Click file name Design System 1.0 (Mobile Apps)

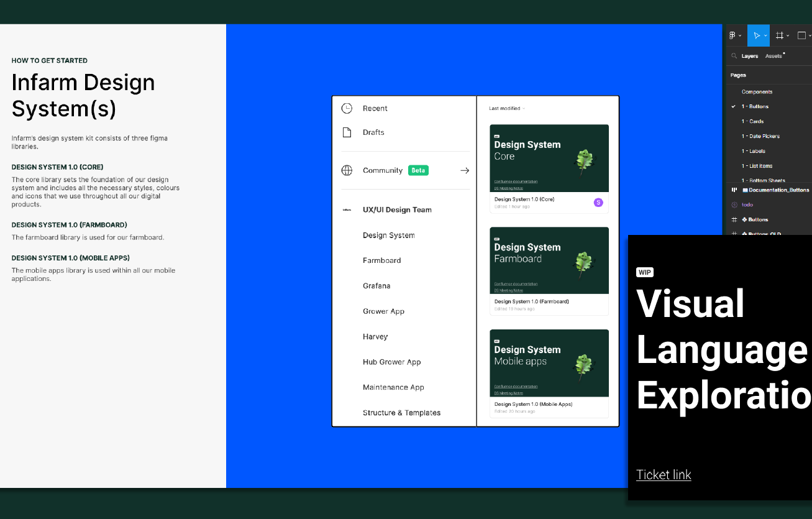coord(534,404)
